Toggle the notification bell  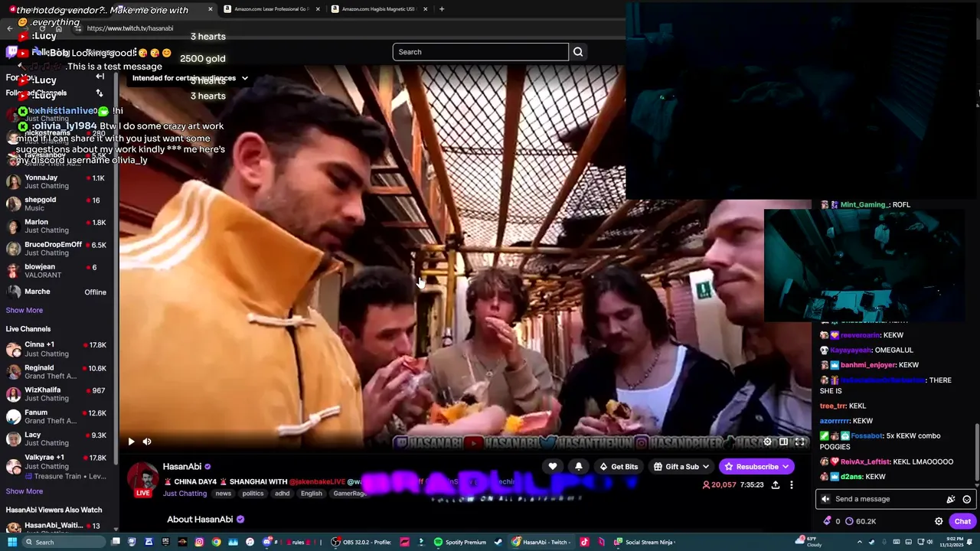pos(579,467)
